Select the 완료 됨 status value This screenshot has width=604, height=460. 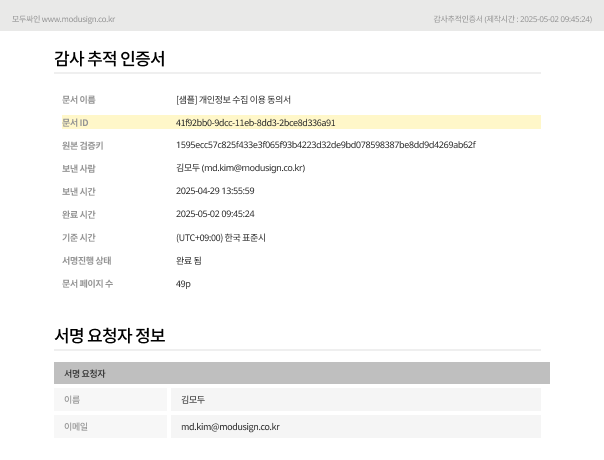pos(189,260)
